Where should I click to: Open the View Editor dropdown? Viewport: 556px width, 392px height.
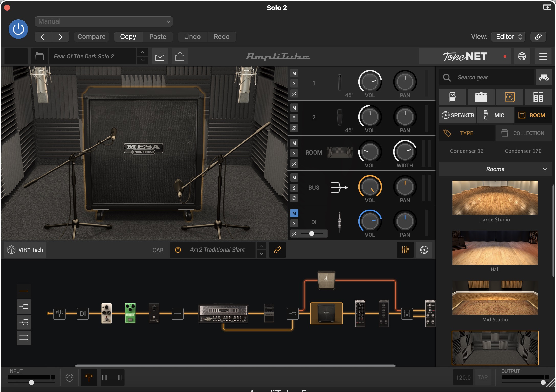coord(508,37)
